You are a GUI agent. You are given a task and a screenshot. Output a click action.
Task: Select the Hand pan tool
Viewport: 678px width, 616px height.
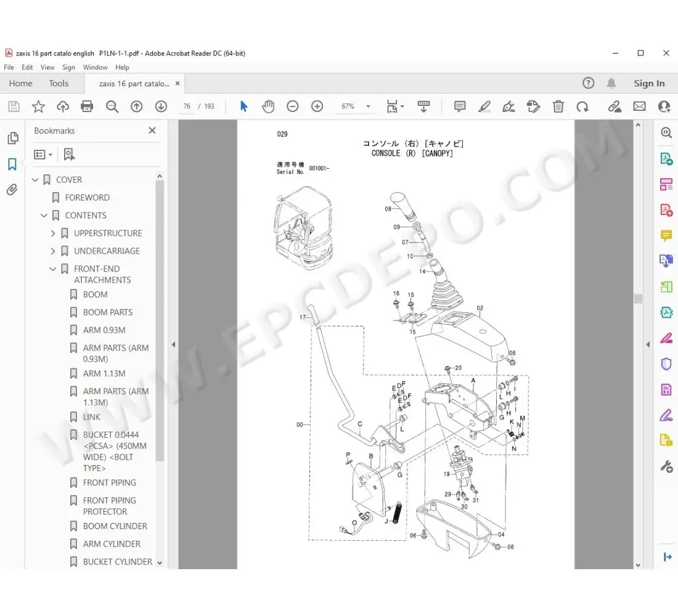[268, 107]
